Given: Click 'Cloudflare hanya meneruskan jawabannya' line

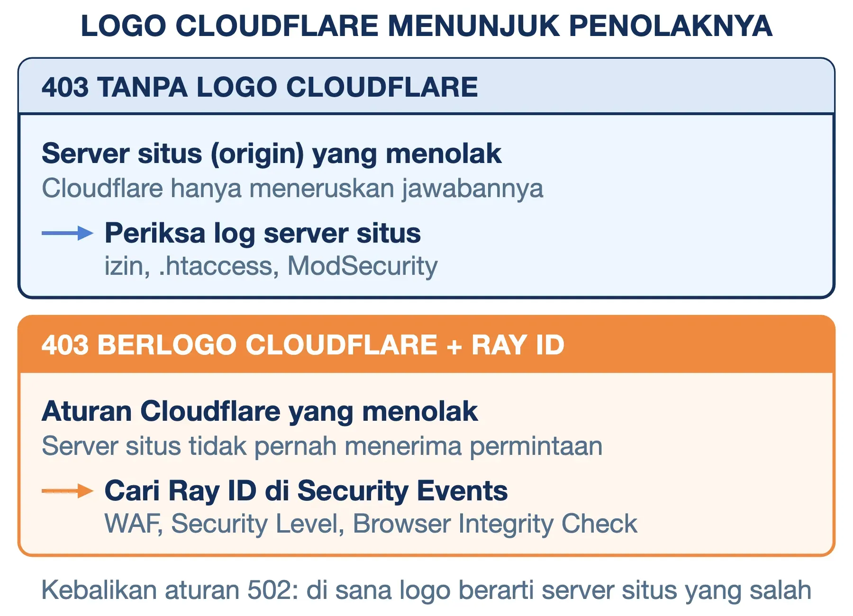Looking at the screenshot, I should (x=292, y=188).
